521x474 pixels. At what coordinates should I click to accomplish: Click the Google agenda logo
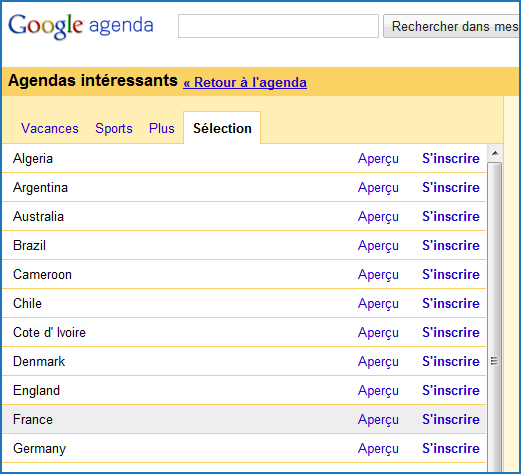click(80, 26)
